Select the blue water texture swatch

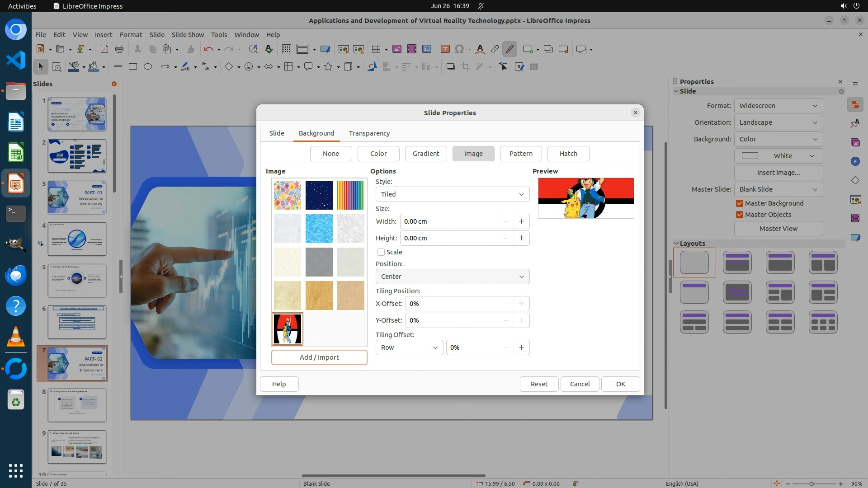319,229
